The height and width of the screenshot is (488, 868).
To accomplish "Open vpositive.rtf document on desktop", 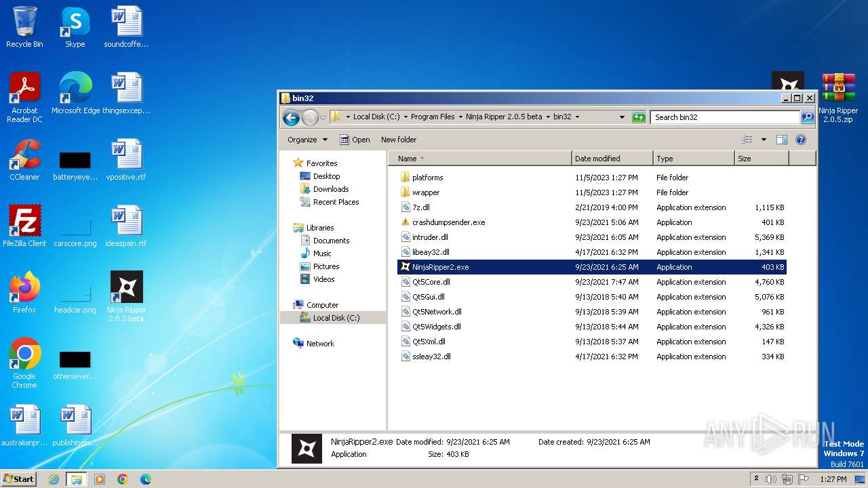I will 126,160.
